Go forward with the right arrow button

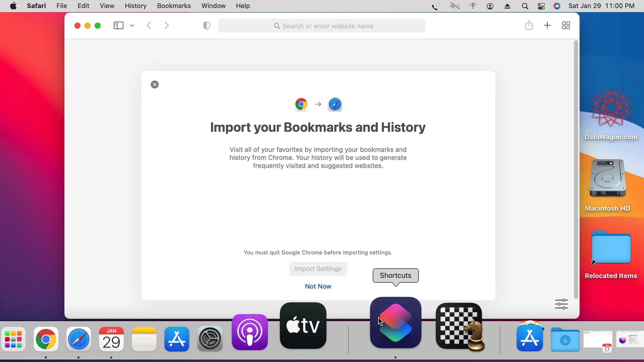(x=167, y=25)
